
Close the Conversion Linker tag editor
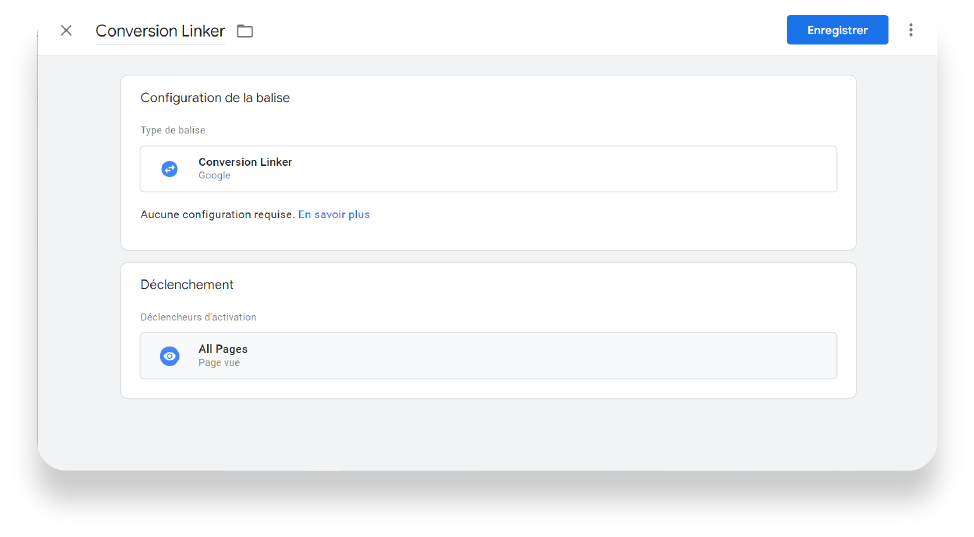[66, 30]
